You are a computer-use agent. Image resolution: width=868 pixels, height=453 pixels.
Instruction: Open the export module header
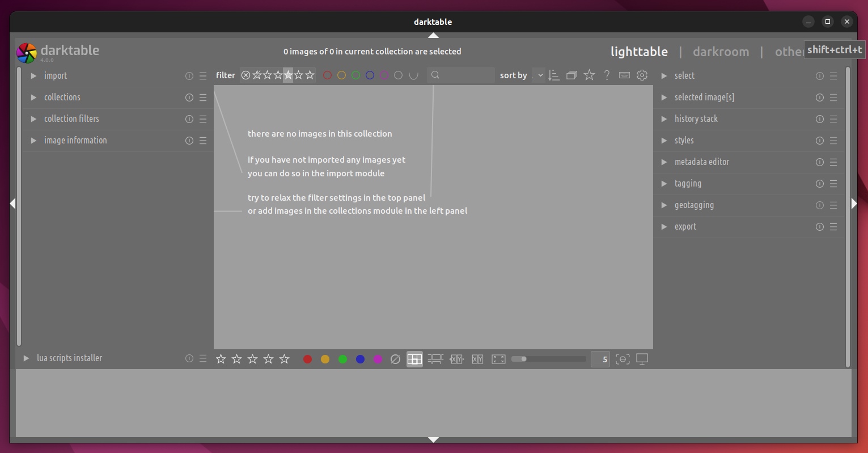pyautogui.click(x=685, y=226)
